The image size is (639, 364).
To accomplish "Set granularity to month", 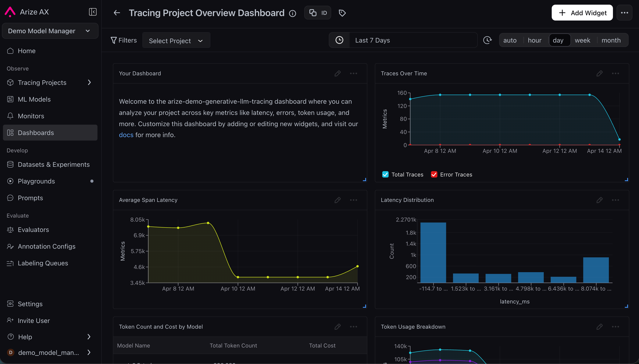I will coord(611,40).
